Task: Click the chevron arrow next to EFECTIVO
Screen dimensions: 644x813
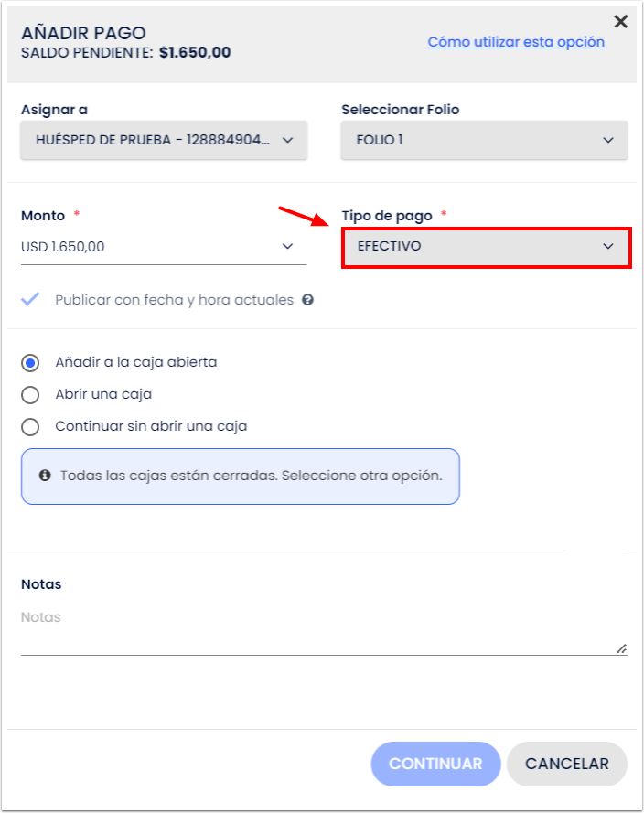Action: pos(608,246)
